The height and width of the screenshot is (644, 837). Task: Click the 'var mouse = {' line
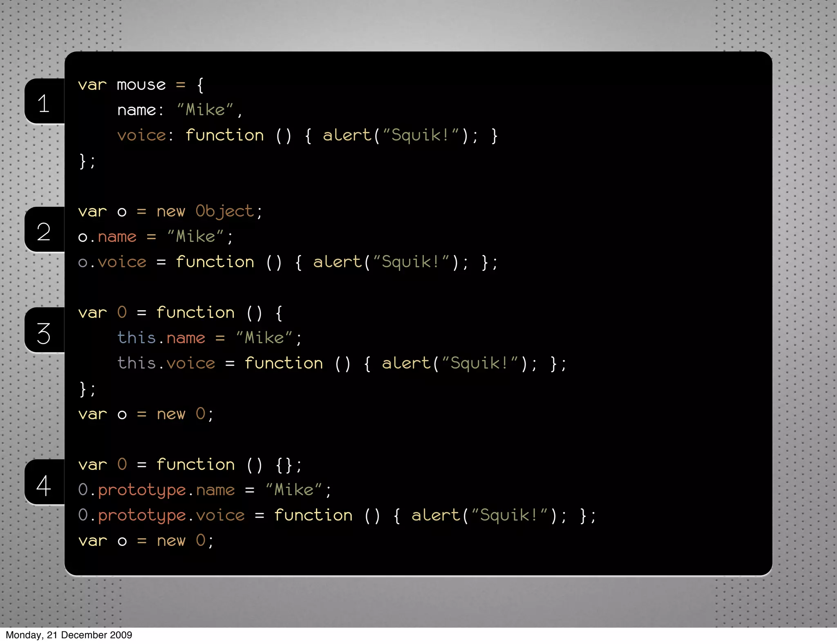140,85
